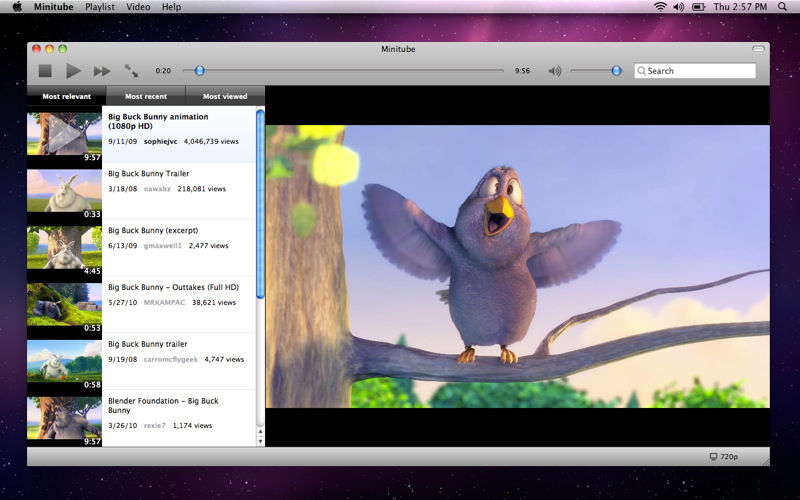The height and width of the screenshot is (500, 800).
Task: Click '38,621 views' text
Action: click(214, 303)
